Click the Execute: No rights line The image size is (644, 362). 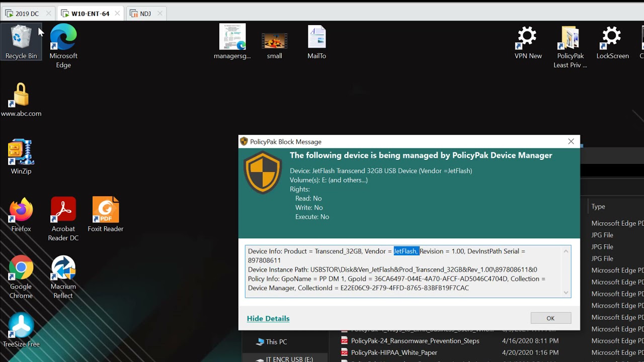click(312, 217)
